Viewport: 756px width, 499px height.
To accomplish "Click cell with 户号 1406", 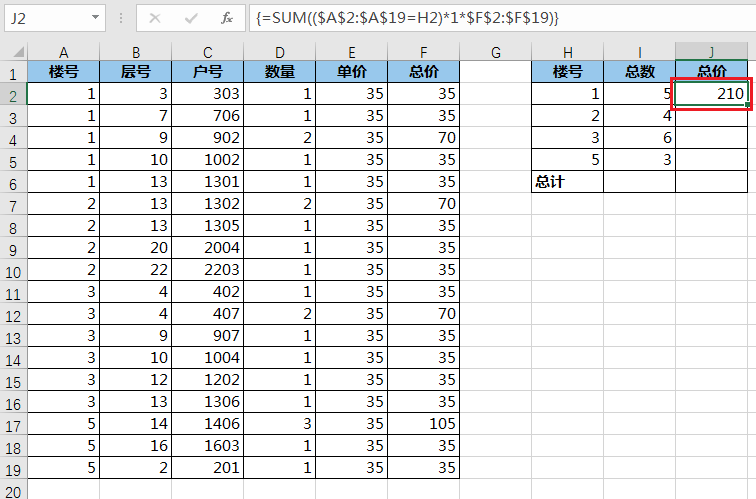I will pyautogui.click(x=207, y=424).
